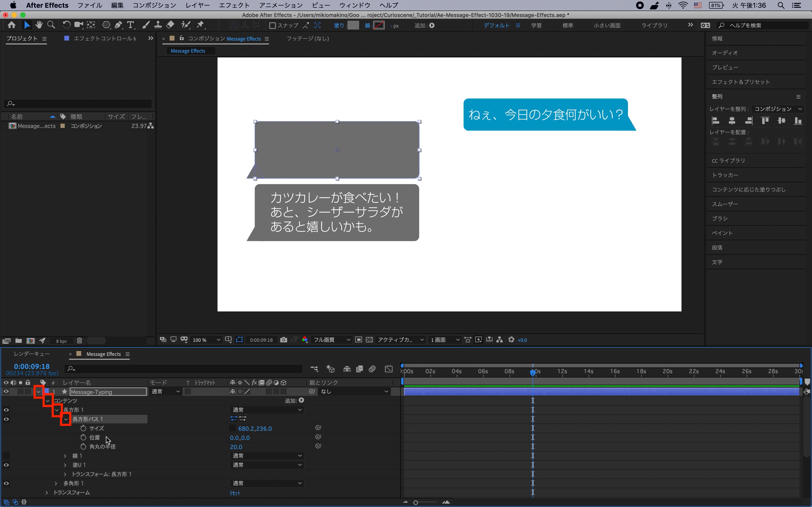Screen dimensions: 812x507
Task: Enable the スナップ checkbox
Action: pyautogui.click(x=273, y=26)
